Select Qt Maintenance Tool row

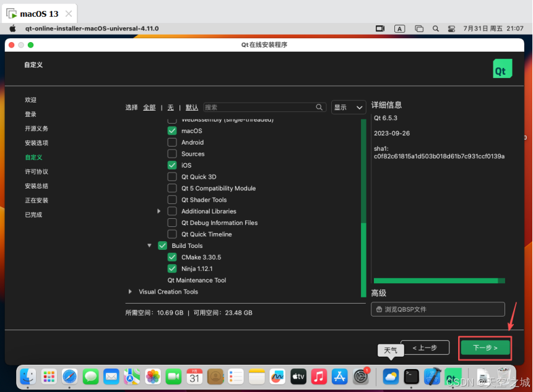click(x=196, y=280)
